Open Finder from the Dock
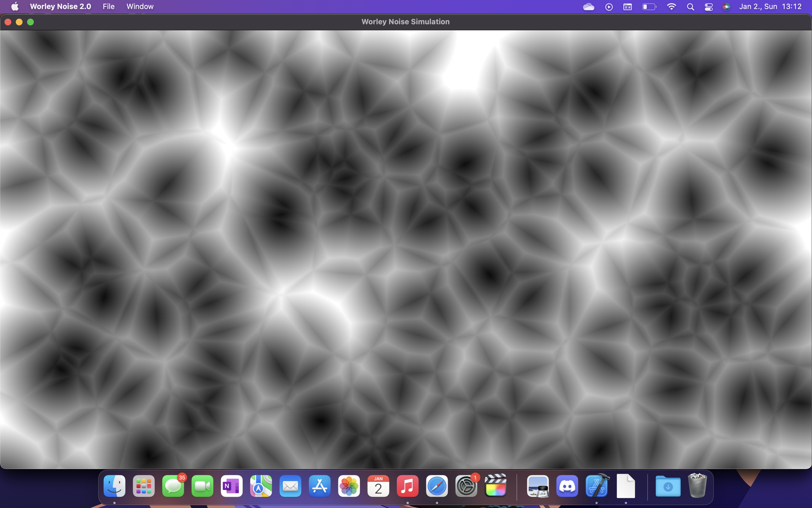 click(114, 486)
